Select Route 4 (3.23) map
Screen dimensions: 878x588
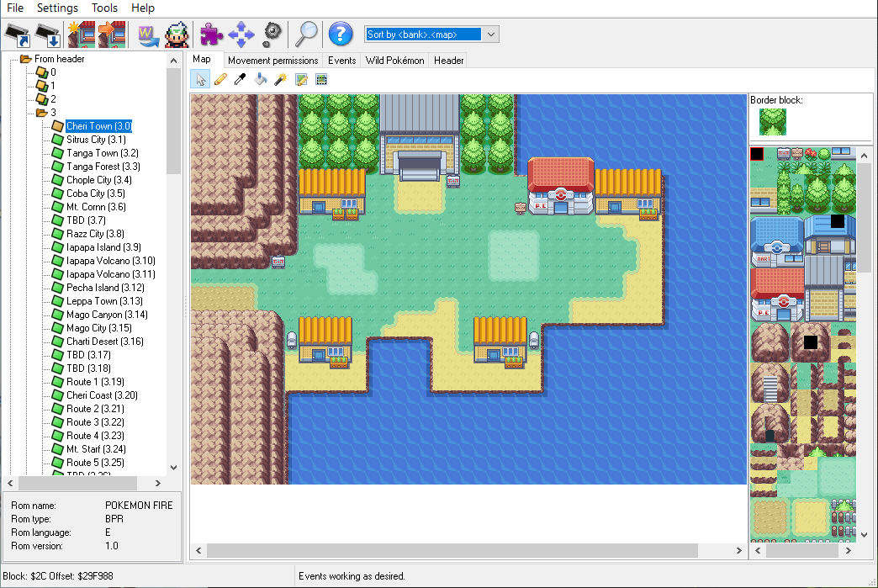95,435
